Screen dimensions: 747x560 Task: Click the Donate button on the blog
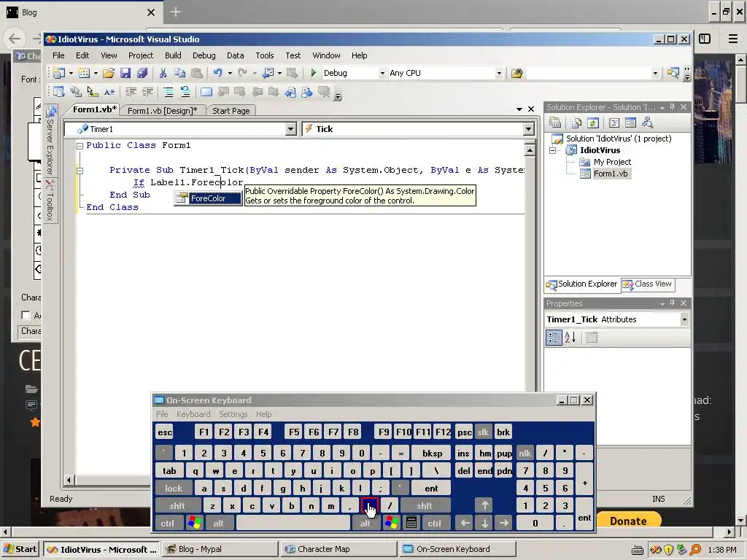pos(628,521)
